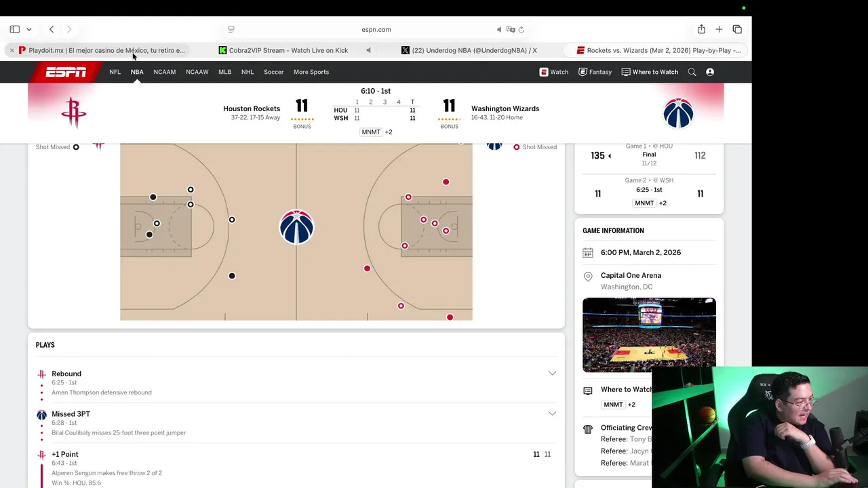The image size is (868, 488).
Task: Open the sidebar dropdown chevron next to the sidebar icon
Action: pos(29,29)
